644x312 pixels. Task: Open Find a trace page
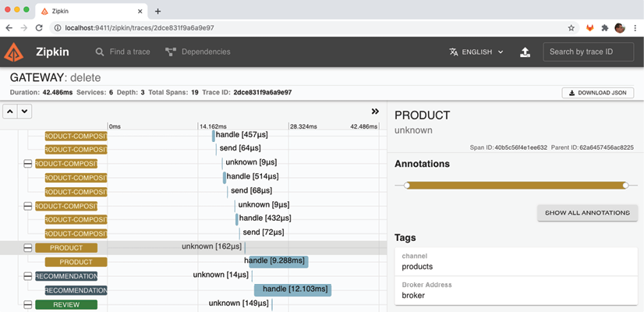123,51
